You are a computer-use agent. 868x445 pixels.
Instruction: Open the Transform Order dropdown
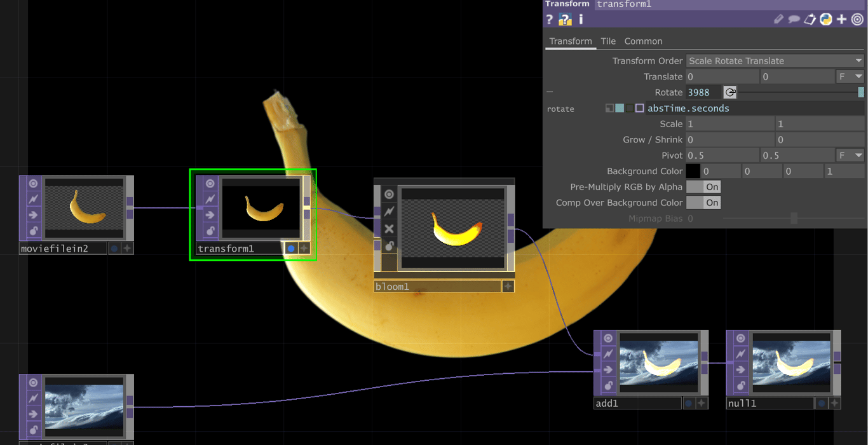point(775,61)
